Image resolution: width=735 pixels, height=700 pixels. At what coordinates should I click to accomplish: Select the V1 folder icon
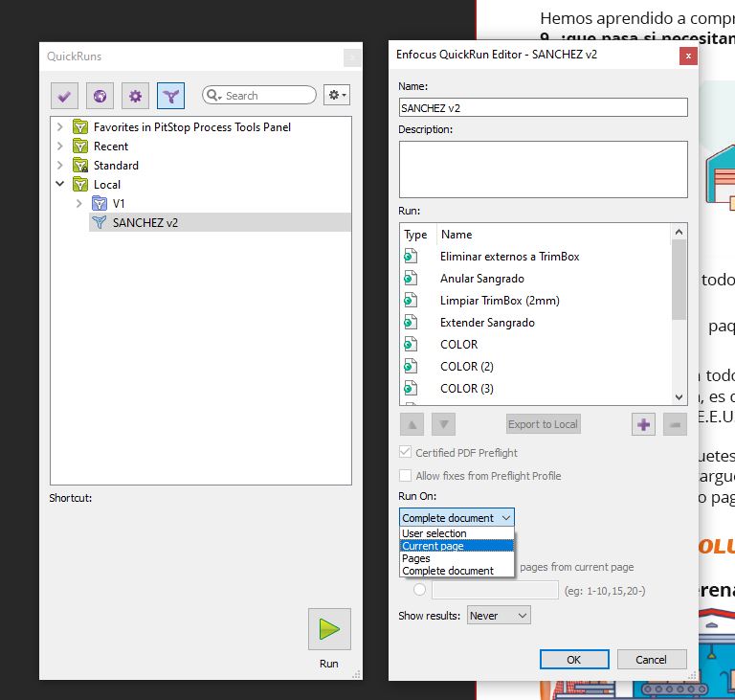100,204
